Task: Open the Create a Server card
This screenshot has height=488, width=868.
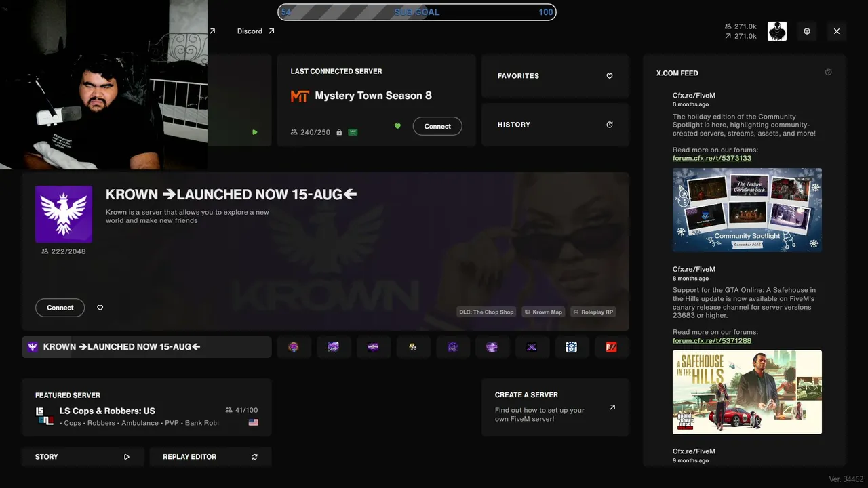Action: [x=555, y=407]
